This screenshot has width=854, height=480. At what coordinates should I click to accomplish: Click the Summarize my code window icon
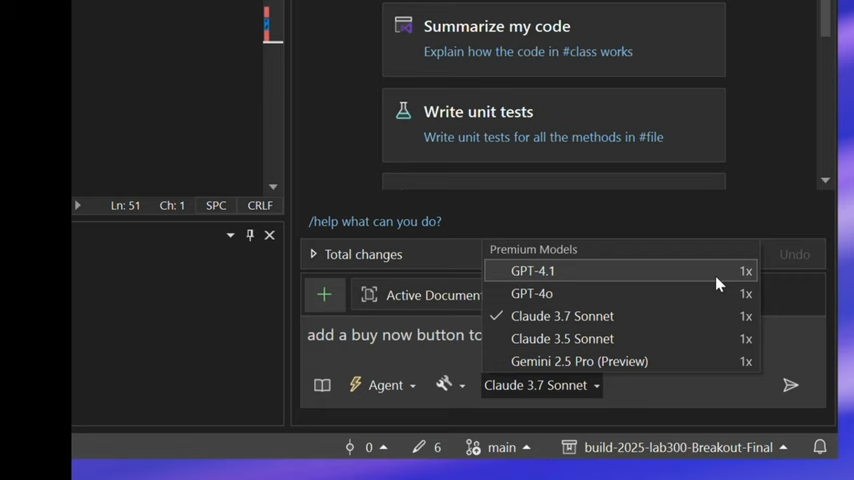tap(404, 25)
